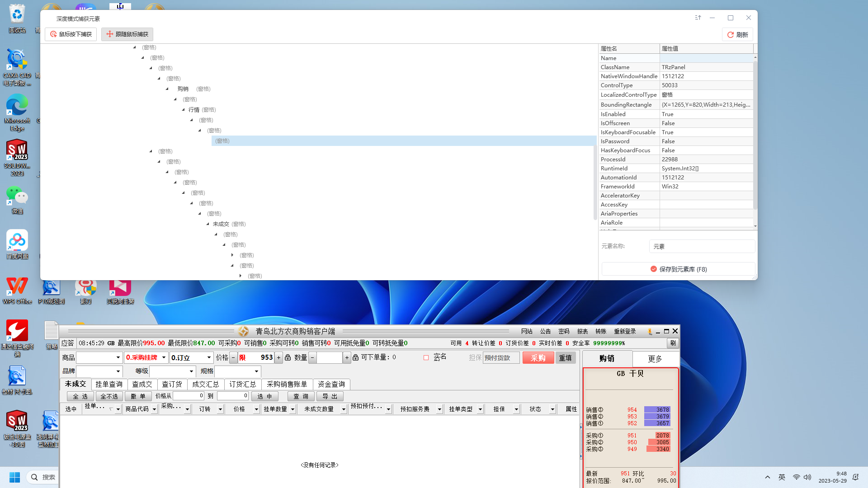Open the 规格 dropdown
The width and height of the screenshot is (868, 488).
pyautogui.click(x=256, y=371)
